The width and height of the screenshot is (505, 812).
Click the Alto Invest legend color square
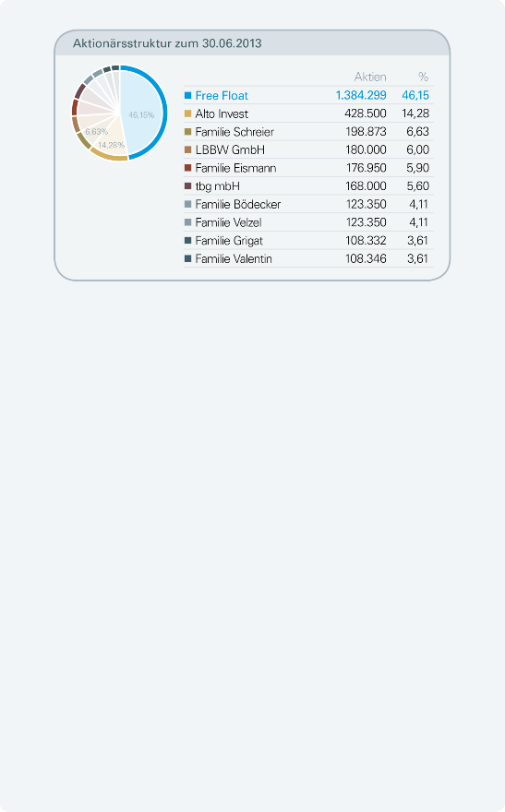click(188, 113)
